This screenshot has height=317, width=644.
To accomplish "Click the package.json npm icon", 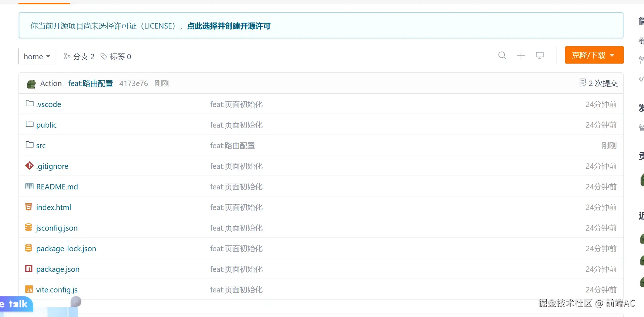I will pos(29,269).
